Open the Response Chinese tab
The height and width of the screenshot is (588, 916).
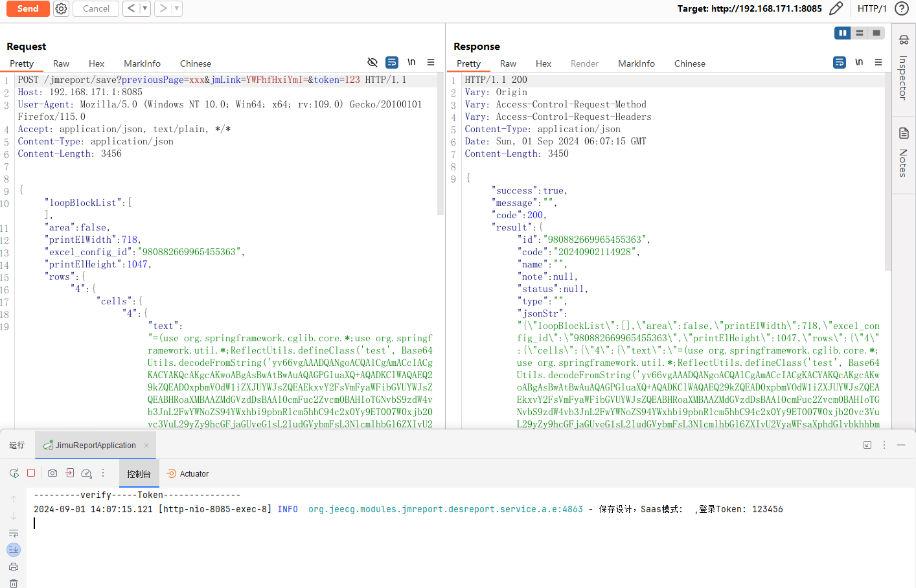tap(690, 63)
